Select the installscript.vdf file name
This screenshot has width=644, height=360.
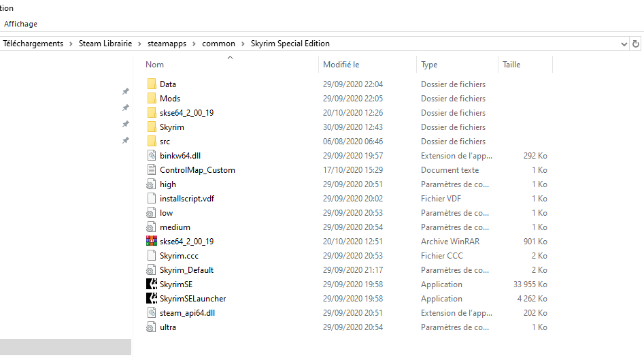pos(187,199)
